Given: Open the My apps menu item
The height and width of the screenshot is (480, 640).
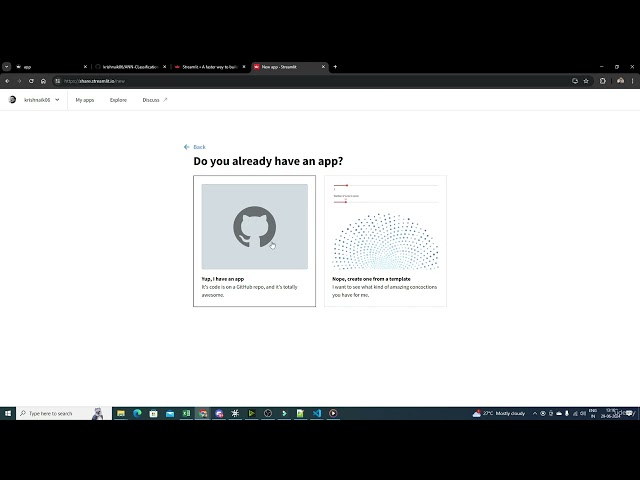Looking at the screenshot, I should [x=84, y=100].
